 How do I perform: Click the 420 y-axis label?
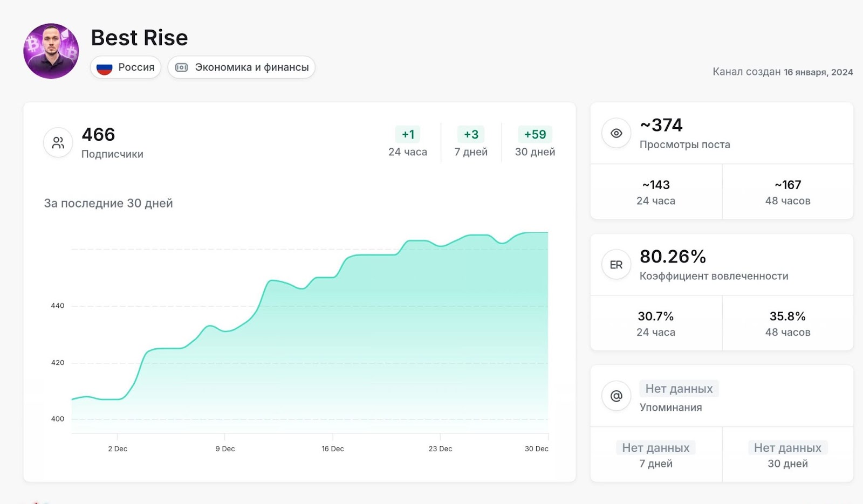click(58, 363)
